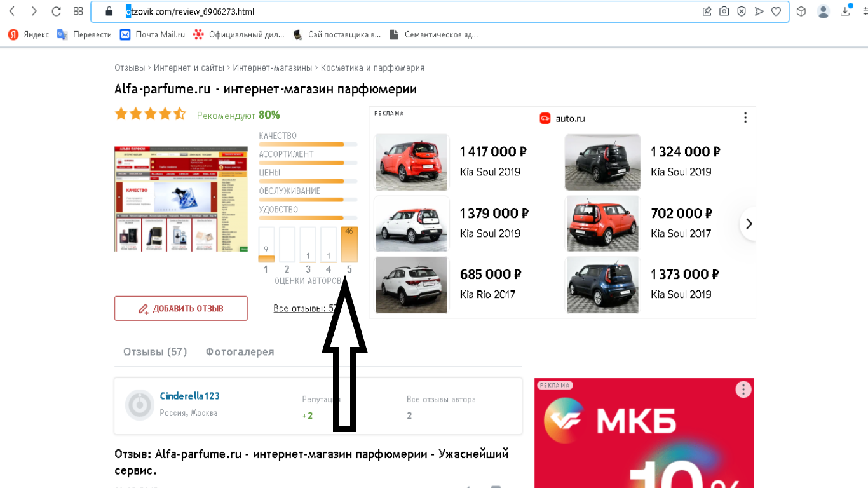
Task: Add page to bookmarks heart icon
Action: click(x=776, y=11)
